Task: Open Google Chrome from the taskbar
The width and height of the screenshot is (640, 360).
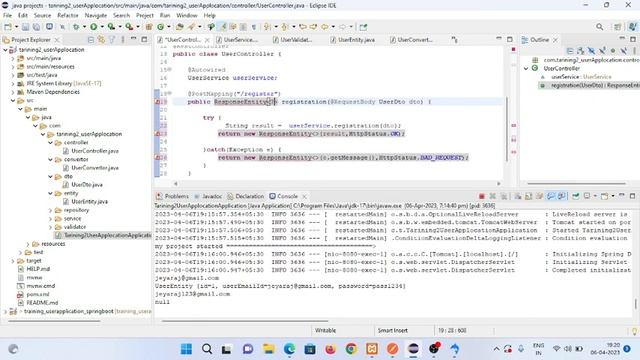Action: [351, 349]
